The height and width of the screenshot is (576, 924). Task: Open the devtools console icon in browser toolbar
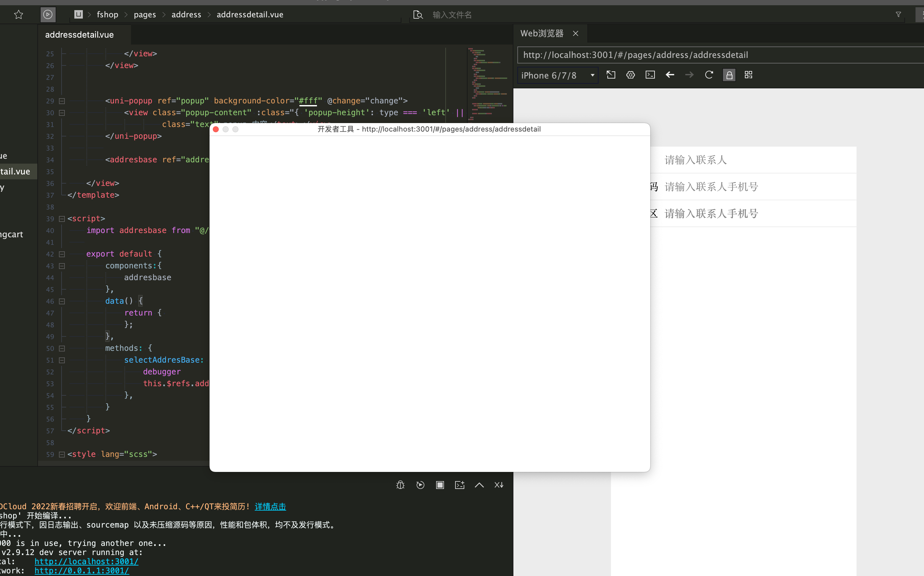pyautogui.click(x=650, y=75)
